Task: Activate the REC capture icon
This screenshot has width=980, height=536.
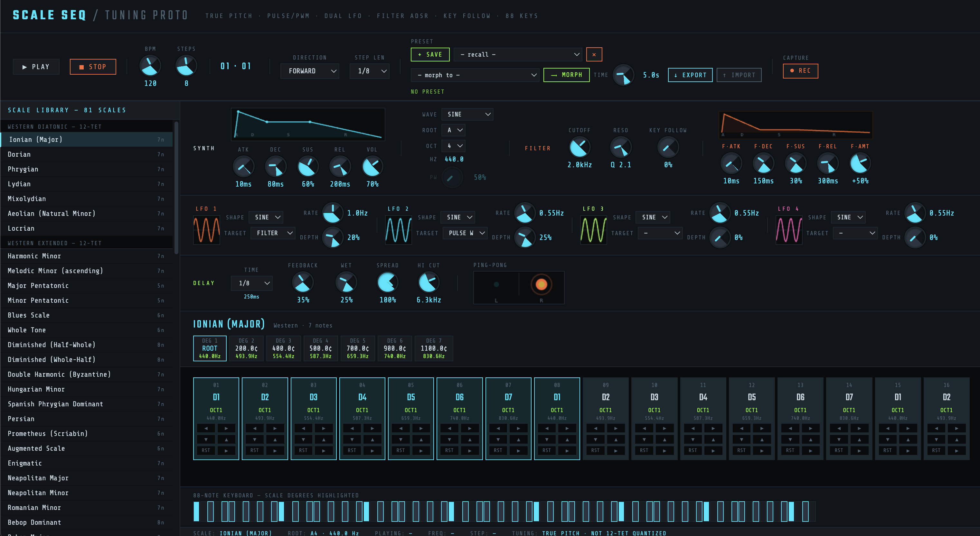Action: point(792,71)
